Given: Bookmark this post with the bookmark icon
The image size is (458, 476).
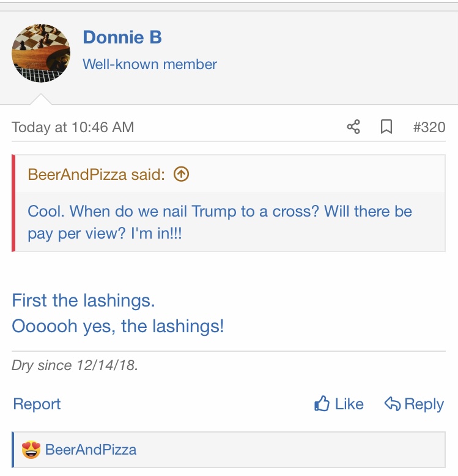Looking at the screenshot, I should [x=386, y=127].
